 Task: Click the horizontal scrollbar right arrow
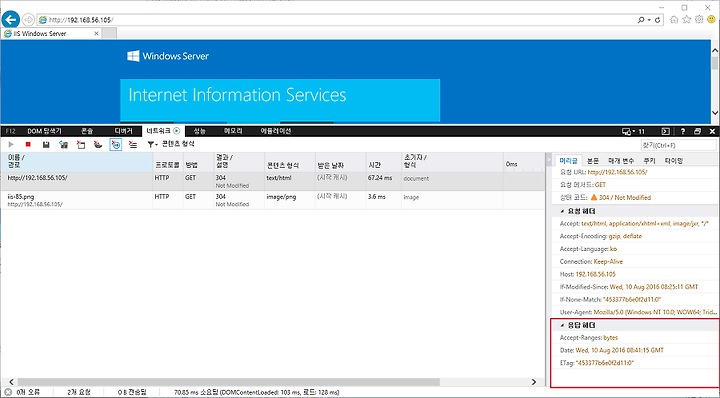[534, 382]
